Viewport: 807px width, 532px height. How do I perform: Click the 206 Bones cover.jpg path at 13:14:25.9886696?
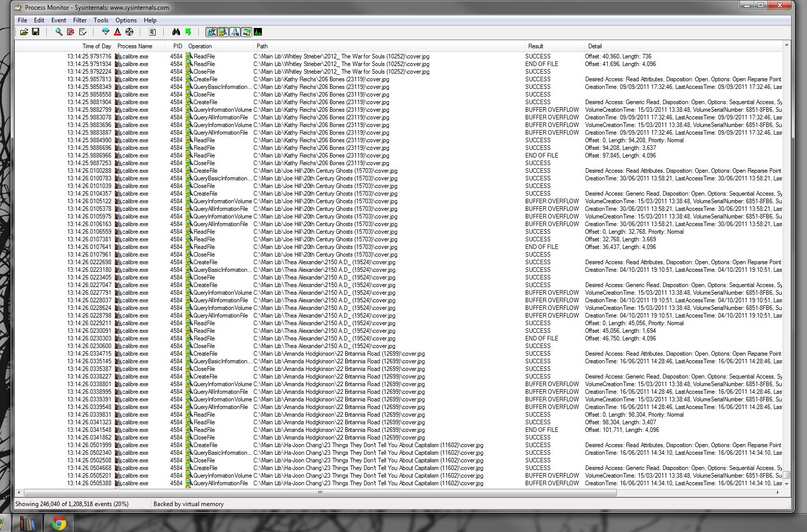321,148
